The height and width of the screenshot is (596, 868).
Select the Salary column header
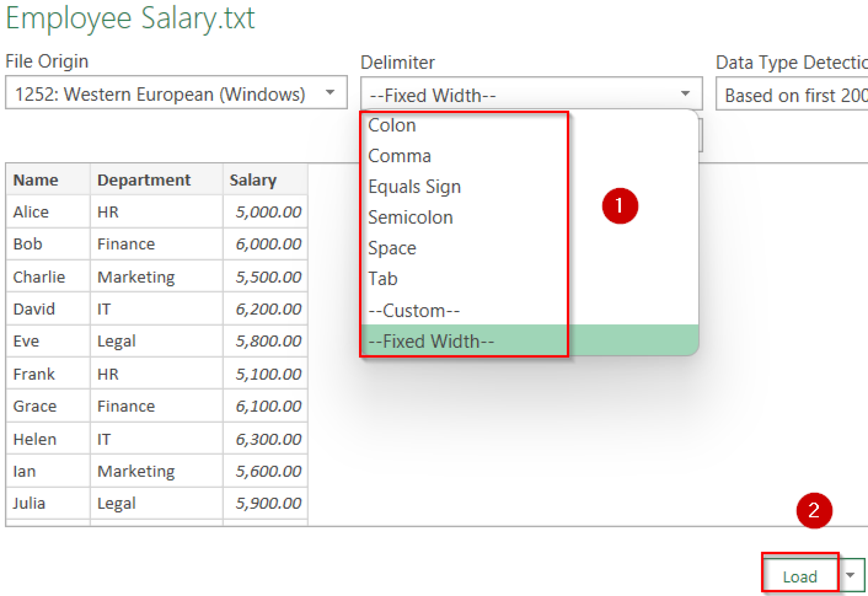point(253,180)
